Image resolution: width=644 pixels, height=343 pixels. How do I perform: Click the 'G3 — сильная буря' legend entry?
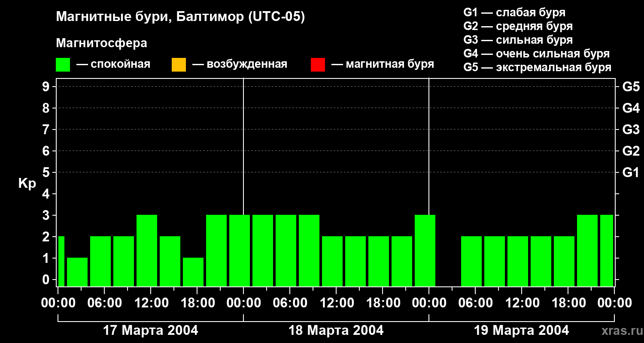tap(518, 40)
